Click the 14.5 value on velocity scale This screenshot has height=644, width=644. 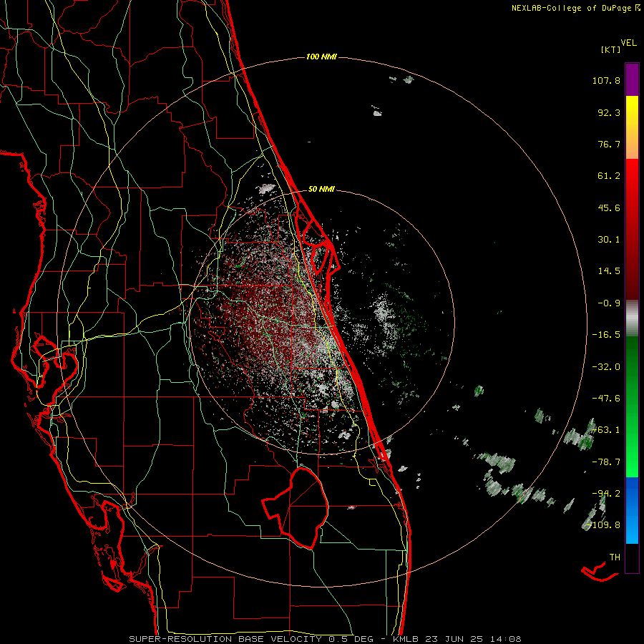(x=609, y=271)
